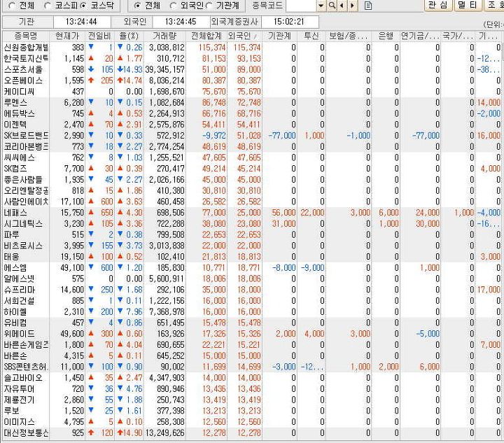
Task: Select the 좋은사람들 stock name
Action: click(x=23, y=179)
